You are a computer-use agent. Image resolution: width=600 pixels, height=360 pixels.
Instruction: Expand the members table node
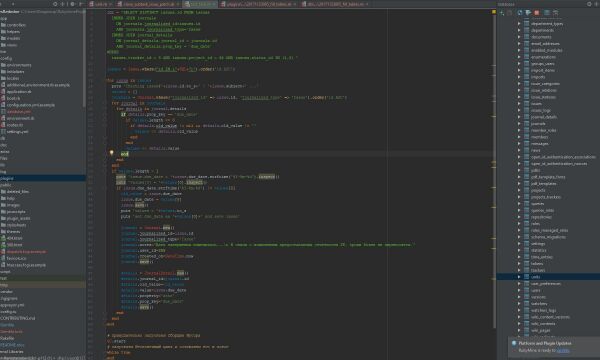click(x=519, y=137)
